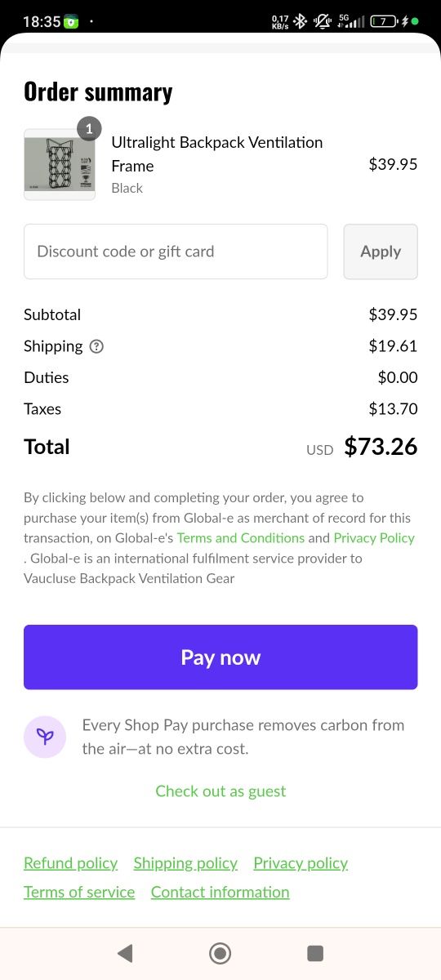Open footer Privacy policy link
The height and width of the screenshot is (980, 441).
click(301, 863)
